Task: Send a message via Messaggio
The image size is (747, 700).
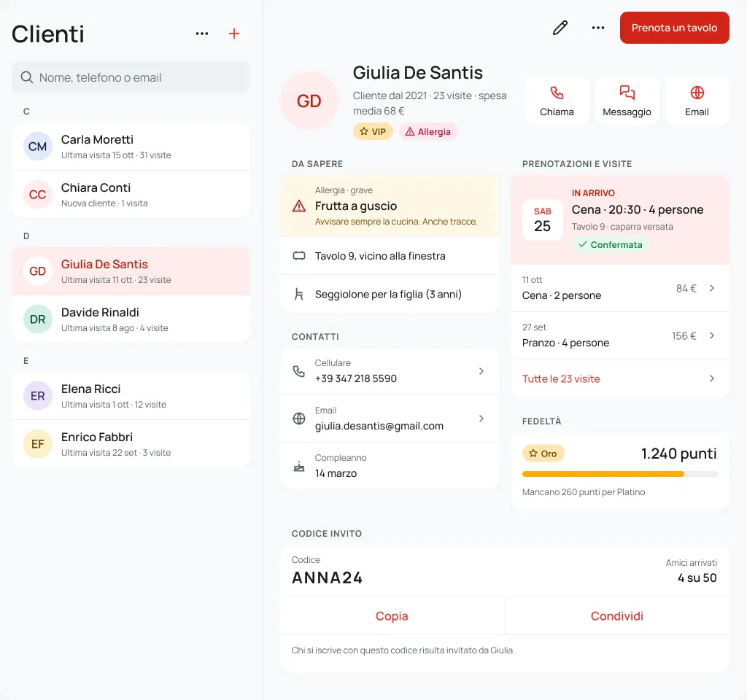Action: [627, 101]
